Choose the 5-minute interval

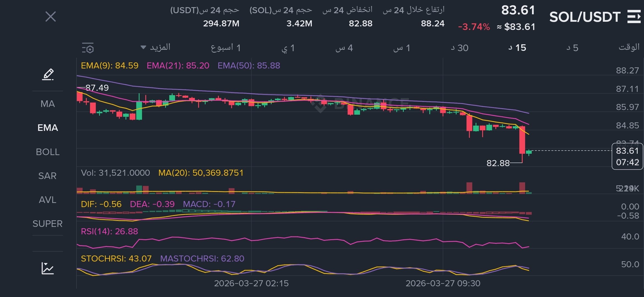pyautogui.click(x=572, y=48)
